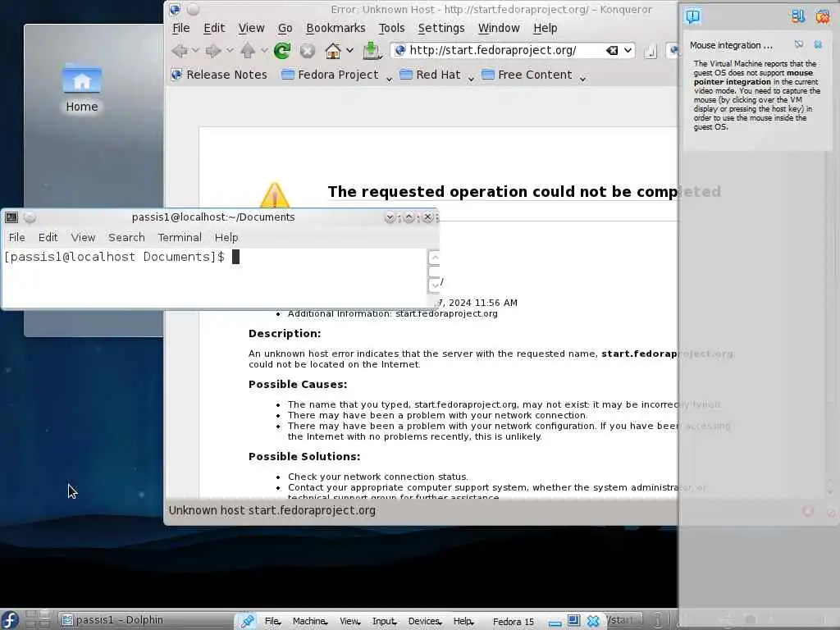840x630 pixels.
Task: Open VirtualBox View menu on mini toolbar
Action: click(x=349, y=622)
